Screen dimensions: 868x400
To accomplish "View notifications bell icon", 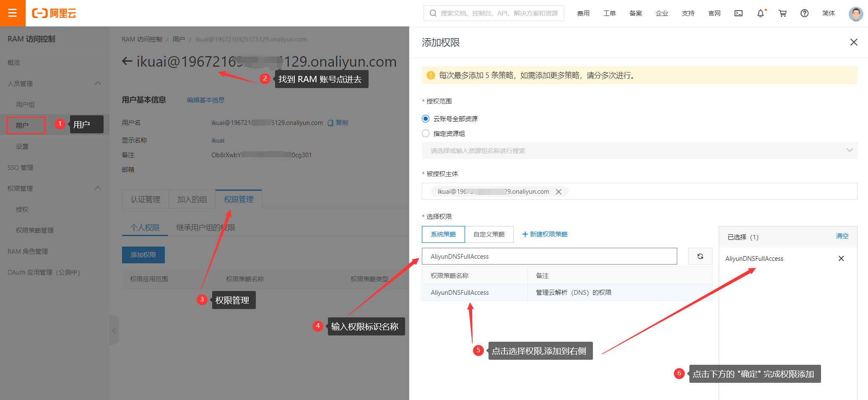I will pos(761,13).
